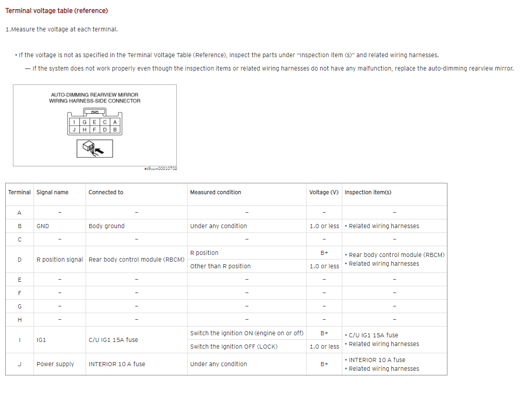This screenshot has width=532, height=395.
Task: Click terminal 'E' cell in table
Action: 20,280
